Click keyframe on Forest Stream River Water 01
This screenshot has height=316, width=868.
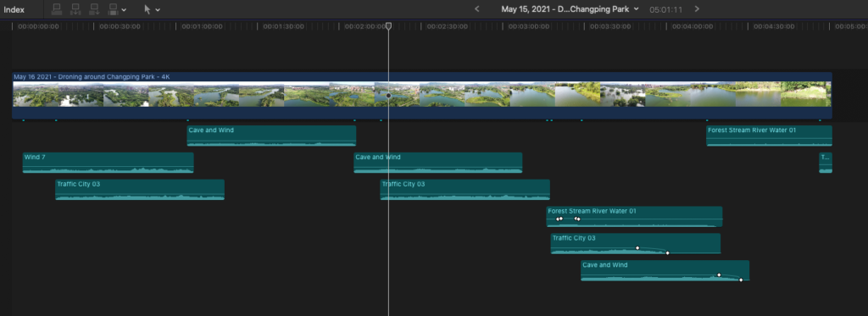(x=561, y=219)
